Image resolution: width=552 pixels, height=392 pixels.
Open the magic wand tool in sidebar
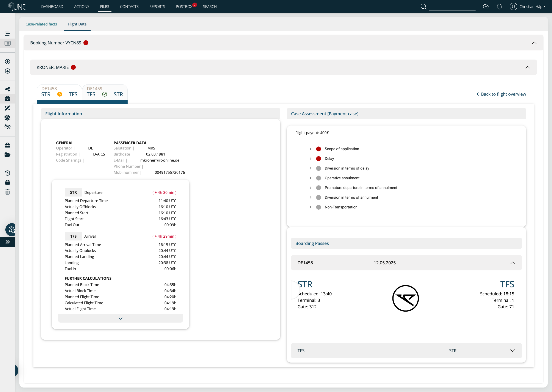coord(8,108)
